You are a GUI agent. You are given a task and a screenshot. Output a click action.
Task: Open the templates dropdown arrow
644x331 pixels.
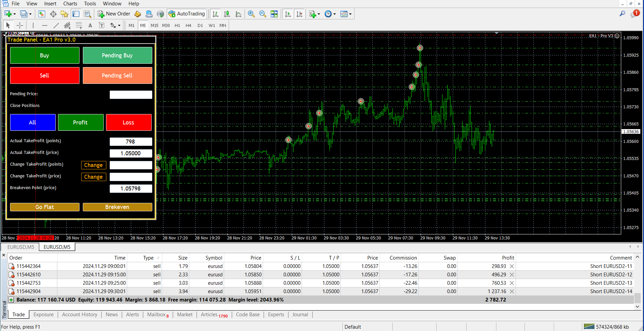[351, 14]
